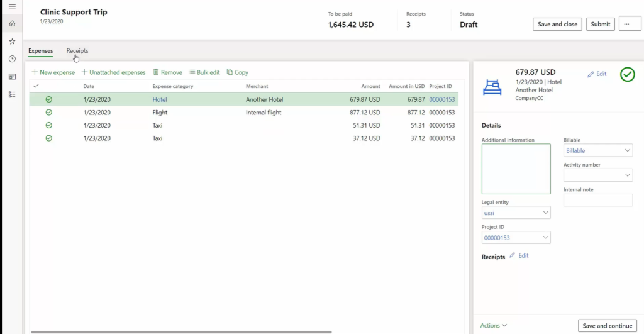Screen dimensions: 644x334
Task: Open Modules list icon in the sidebar
Action: coord(11,94)
